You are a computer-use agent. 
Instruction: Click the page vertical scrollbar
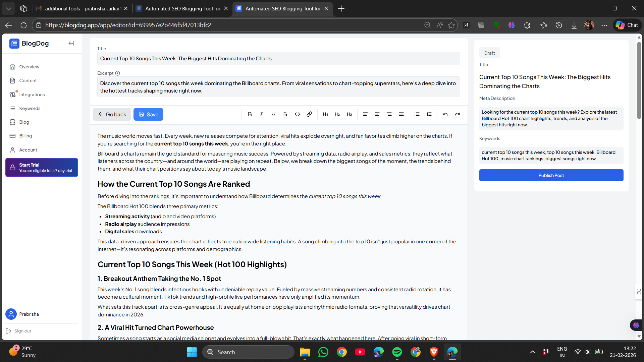639,80
